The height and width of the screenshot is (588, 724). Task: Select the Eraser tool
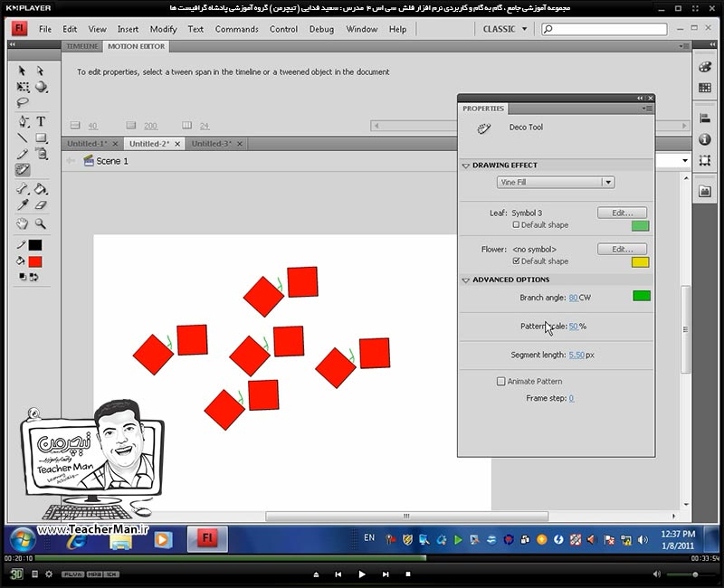point(41,205)
